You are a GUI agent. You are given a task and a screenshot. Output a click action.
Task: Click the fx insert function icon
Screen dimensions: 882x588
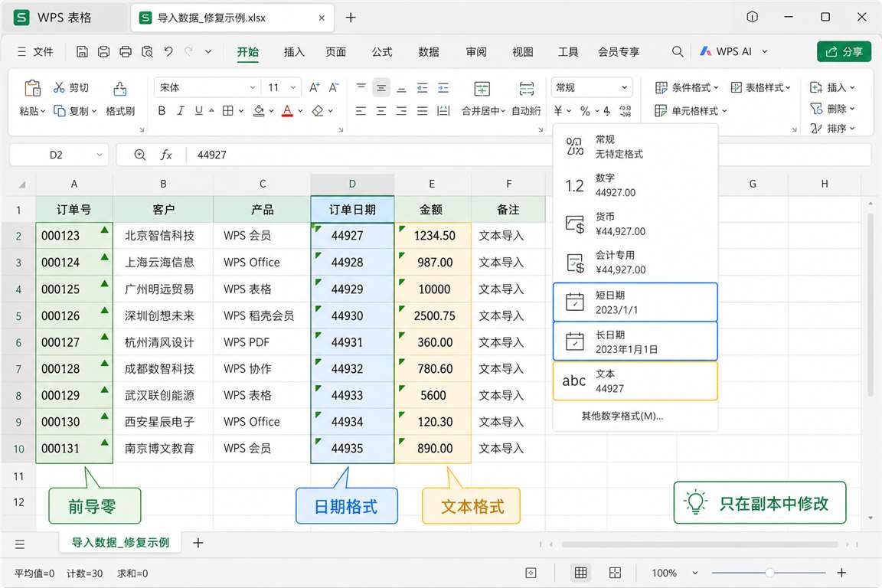point(166,155)
